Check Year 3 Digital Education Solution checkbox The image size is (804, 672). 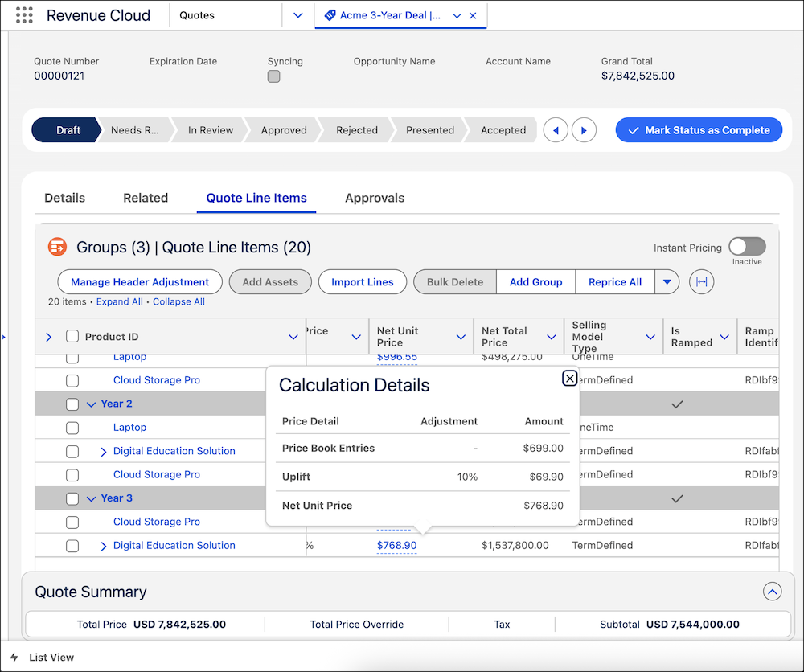[x=72, y=545]
